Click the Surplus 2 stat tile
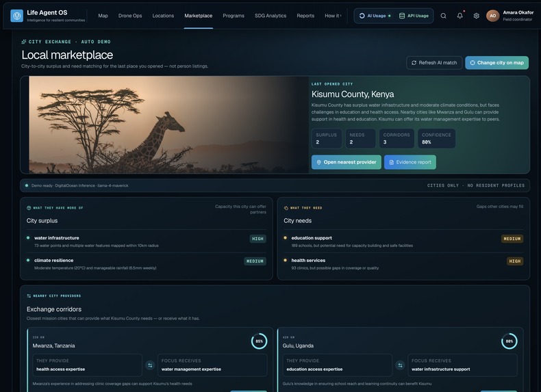 327,139
